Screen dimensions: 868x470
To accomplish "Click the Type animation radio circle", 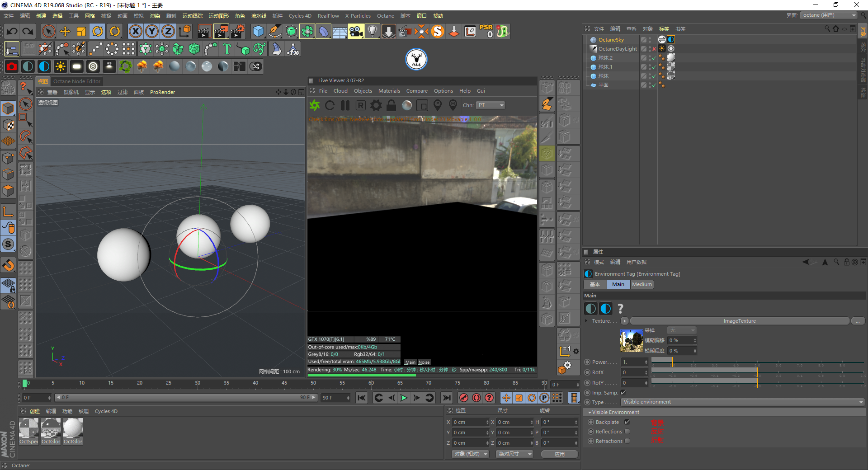I will tap(587, 402).
